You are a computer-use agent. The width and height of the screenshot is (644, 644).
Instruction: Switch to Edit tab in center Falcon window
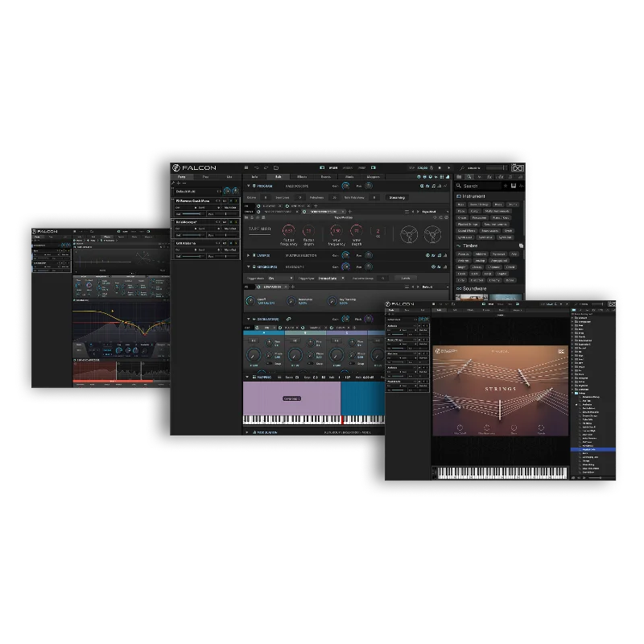point(278,176)
